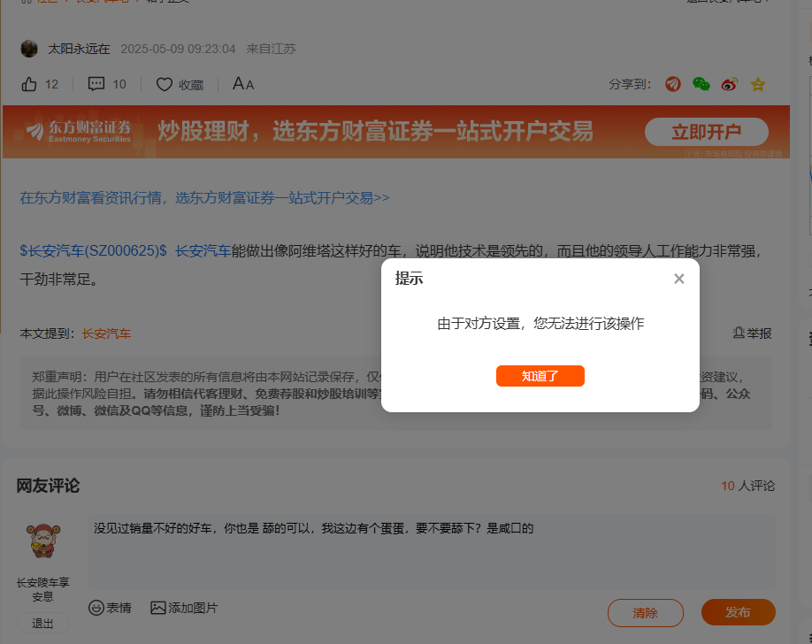This screenshot has width=812, height=644.
Task: Click 发布 to post the comment
Action: click(739, 612)
